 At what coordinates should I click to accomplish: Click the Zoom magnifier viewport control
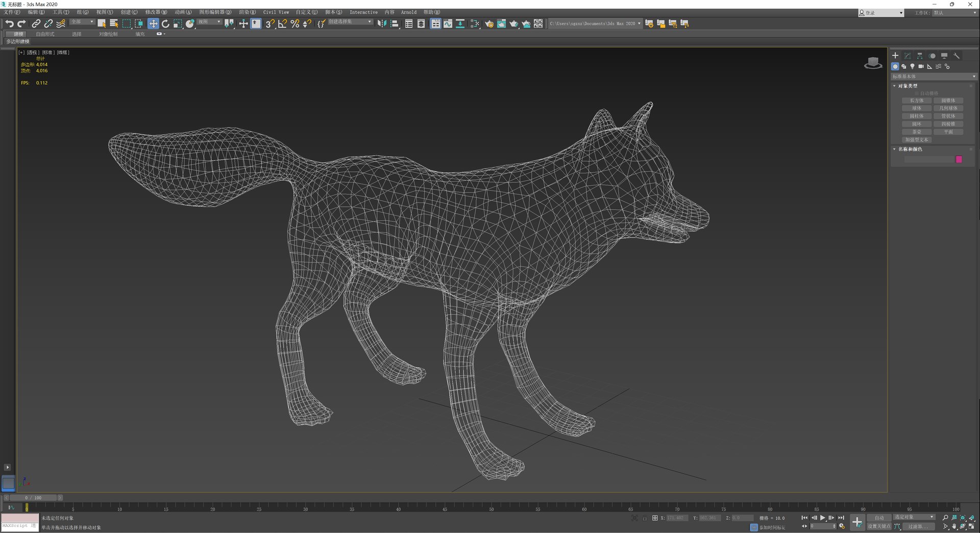(x=945, y=518)
